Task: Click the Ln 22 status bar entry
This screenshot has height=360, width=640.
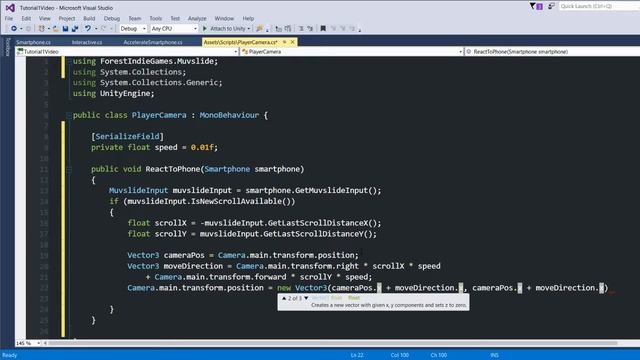Action: [x=357, y=355]
